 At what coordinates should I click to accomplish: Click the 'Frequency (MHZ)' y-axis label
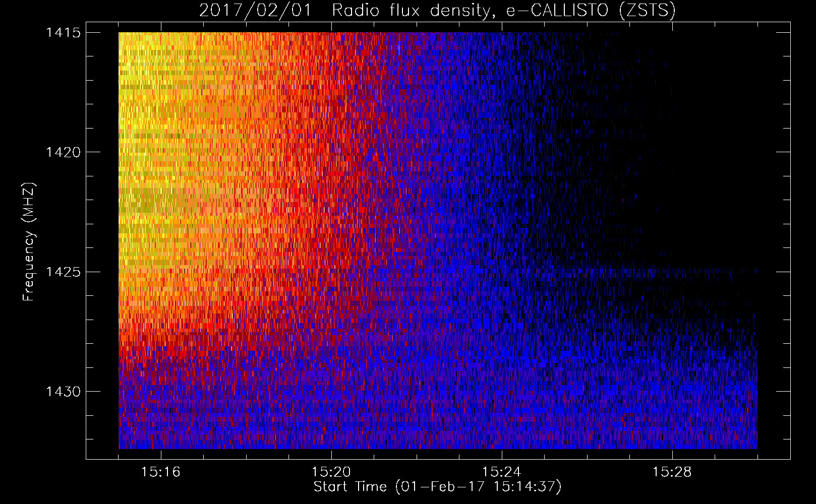[x=29, y=242]
